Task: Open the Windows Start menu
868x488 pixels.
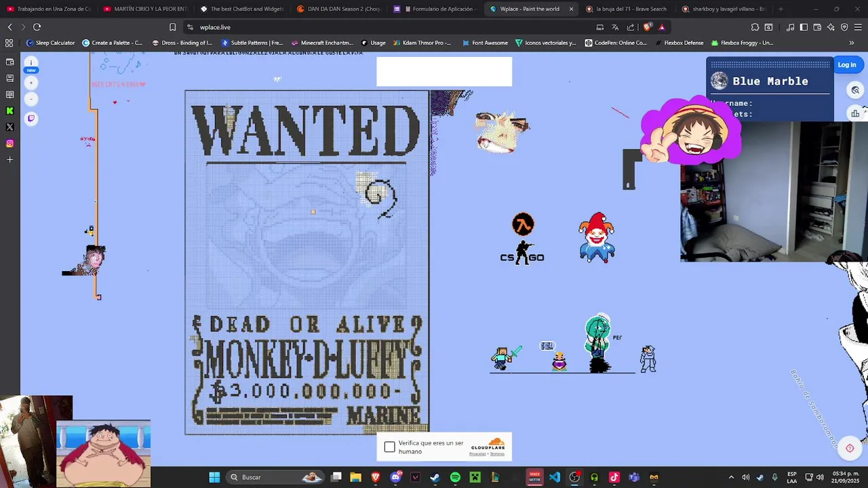Action: pos(214,477)
